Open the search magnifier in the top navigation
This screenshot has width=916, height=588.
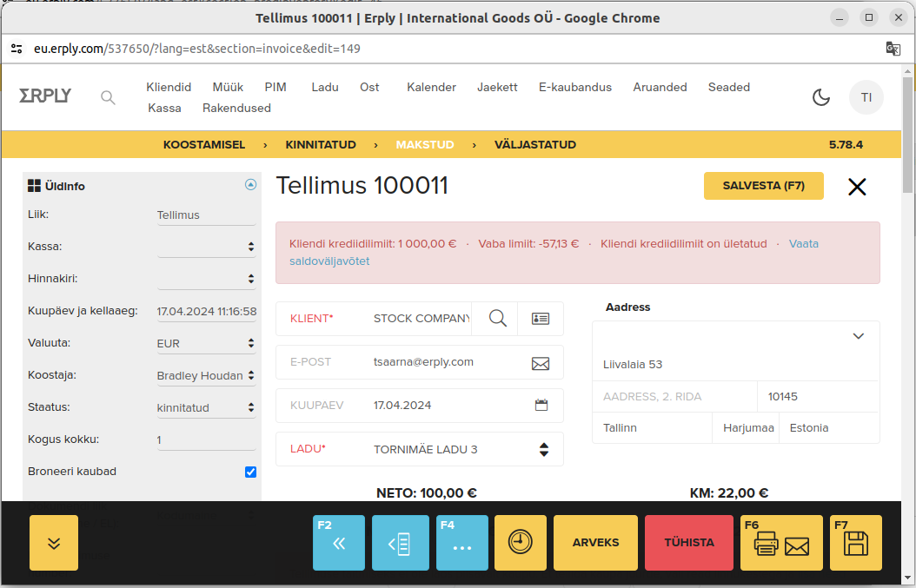coord(108,97)
